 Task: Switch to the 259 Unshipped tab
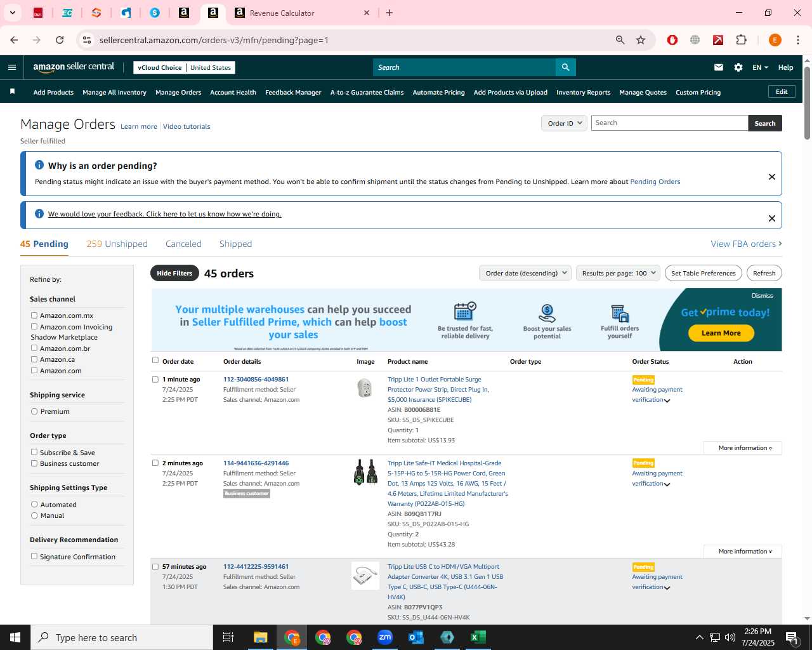117,244
